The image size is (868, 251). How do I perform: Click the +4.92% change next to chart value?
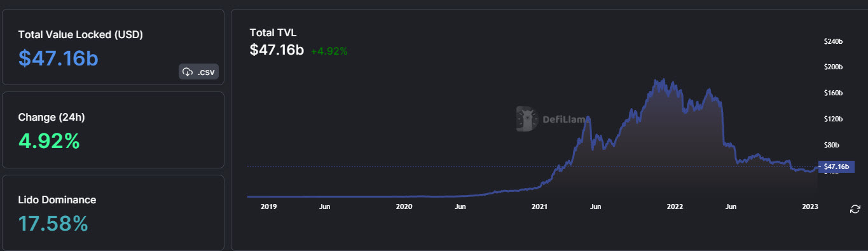point(329,51)
